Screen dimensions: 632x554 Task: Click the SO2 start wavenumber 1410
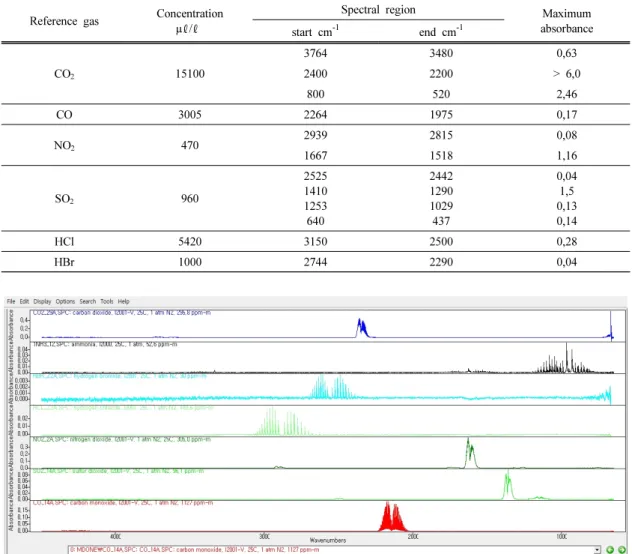[x=316, y=191]
